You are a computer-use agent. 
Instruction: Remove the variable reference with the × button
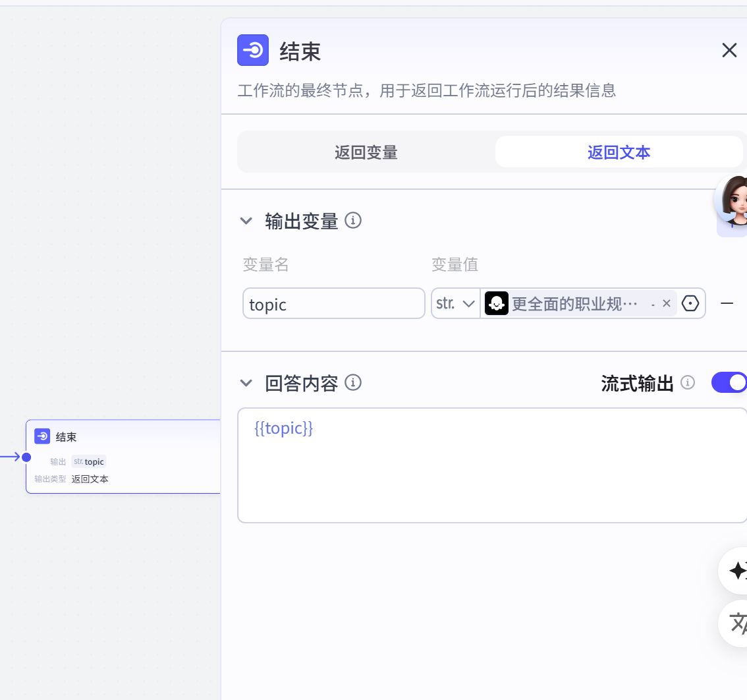(666, 303)
